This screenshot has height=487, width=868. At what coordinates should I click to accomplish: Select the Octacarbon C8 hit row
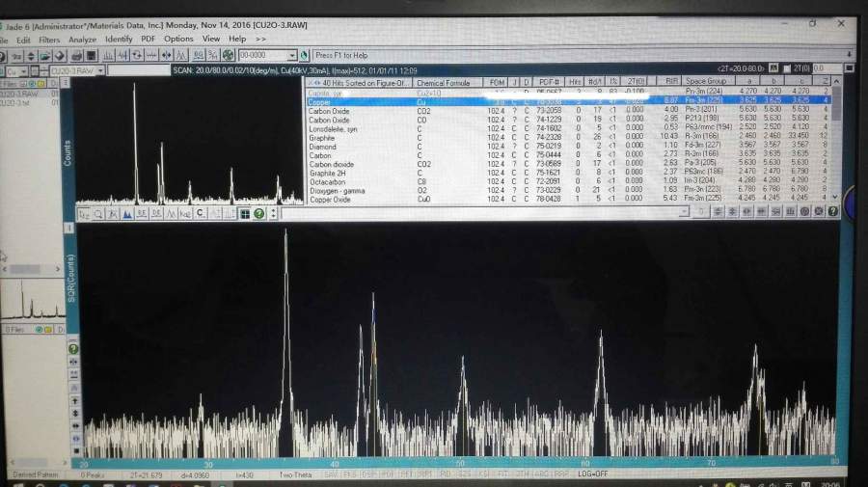pyautogui.click(x=568, y=181)
